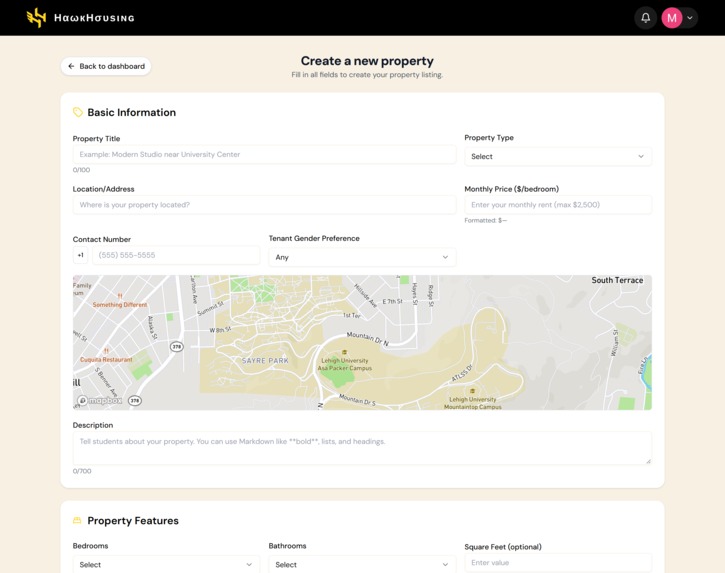725x573 pixels.
Task: Click the 'Create a new property' heading
Action: [367, 61]
